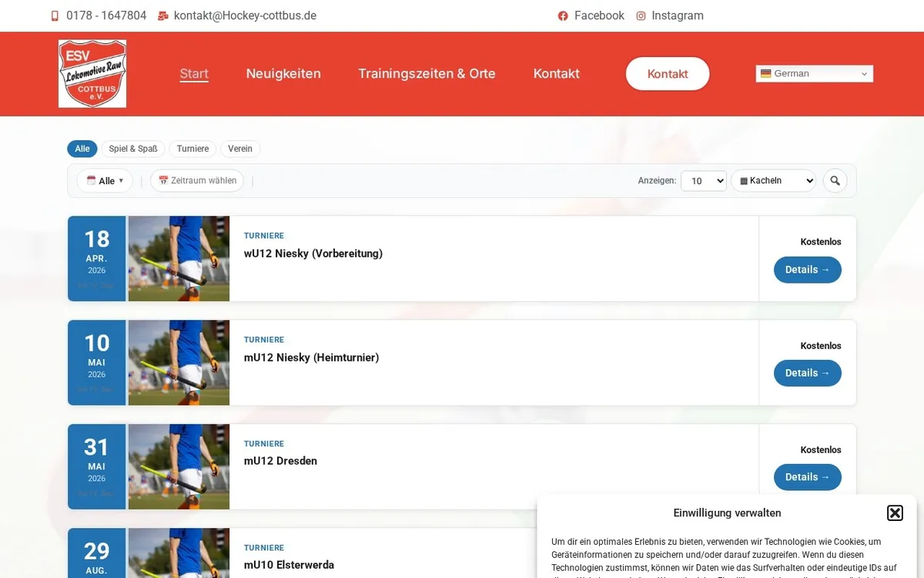Image resolution: width=924 pixels, height=578 pixels.
Task: Open the Zeitraum wählen date picker
Action: click(197, 181)
